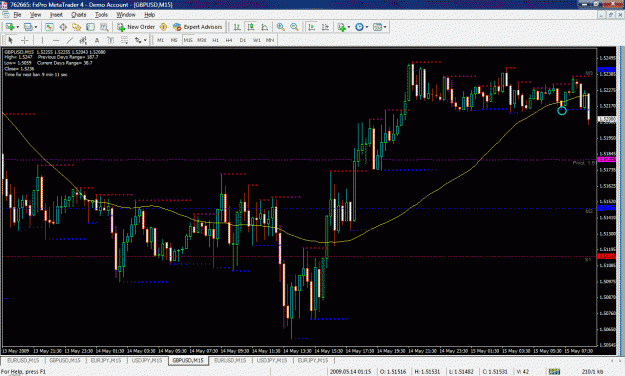Toggle the Expert Advisors button

198,27
